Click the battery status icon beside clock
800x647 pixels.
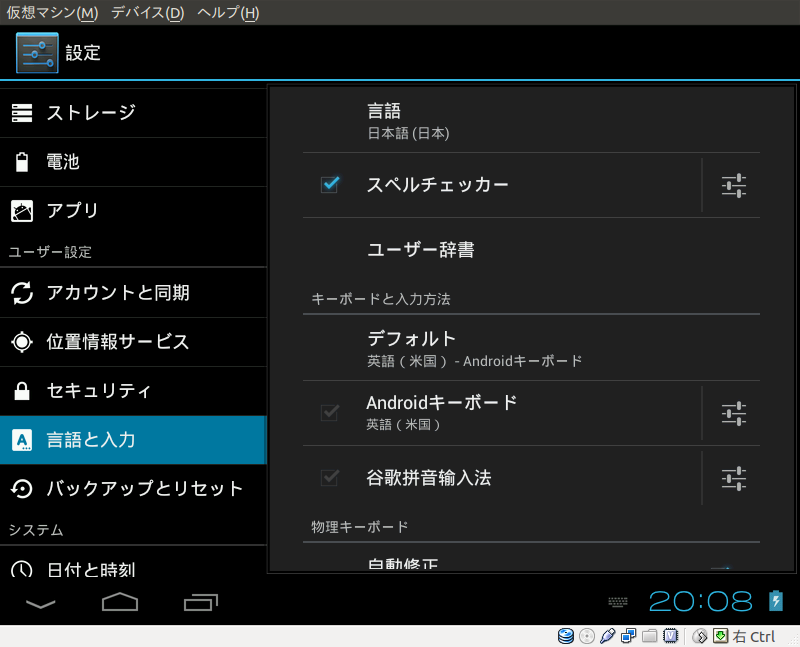775,601
